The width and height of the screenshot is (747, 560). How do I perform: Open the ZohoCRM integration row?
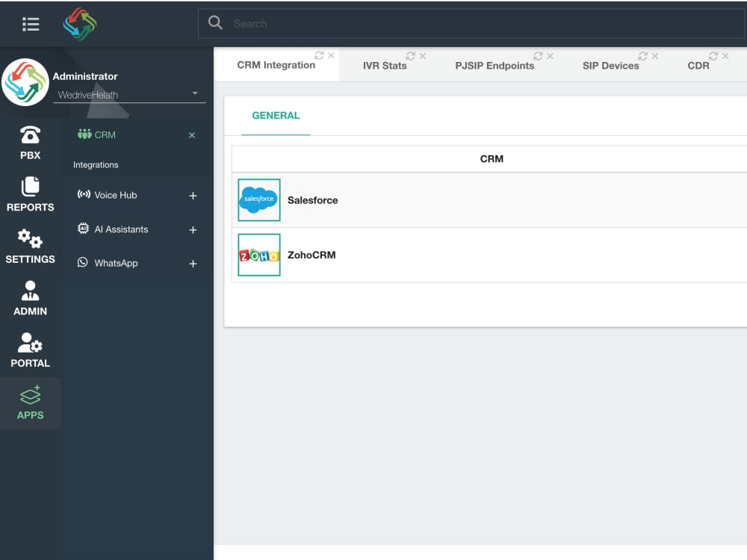click(x=489, y=255)
